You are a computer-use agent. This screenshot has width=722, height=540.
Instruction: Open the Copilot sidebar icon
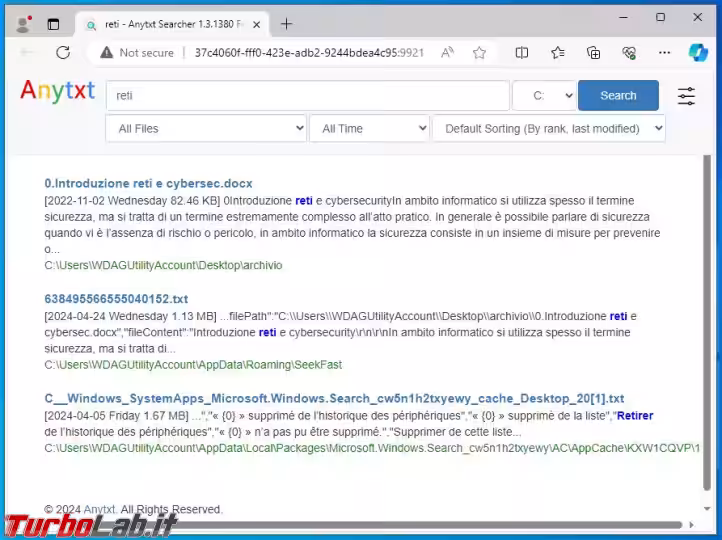click(x=698, y=53)
